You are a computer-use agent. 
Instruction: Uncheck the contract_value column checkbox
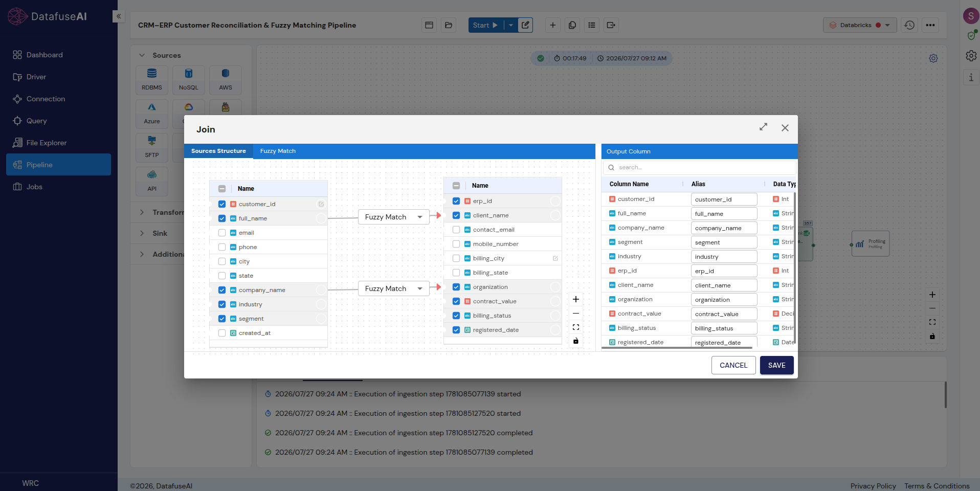coord(456,301)
